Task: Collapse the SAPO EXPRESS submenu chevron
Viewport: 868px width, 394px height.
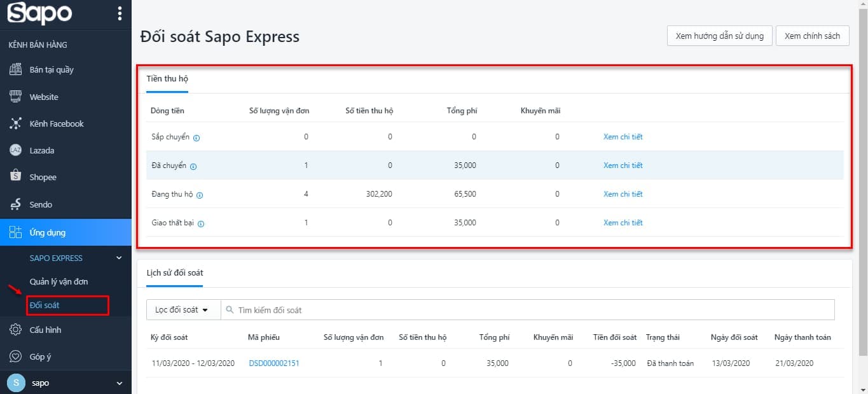Action: [119, 258]
